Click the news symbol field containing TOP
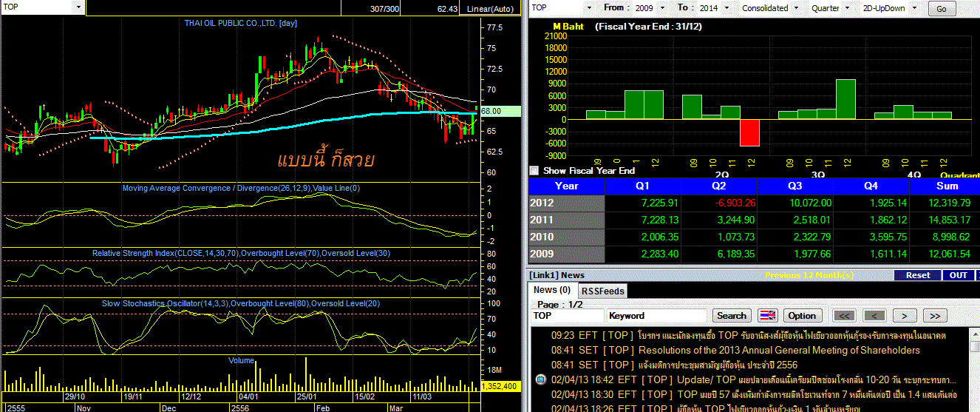 tap(566, 316)
